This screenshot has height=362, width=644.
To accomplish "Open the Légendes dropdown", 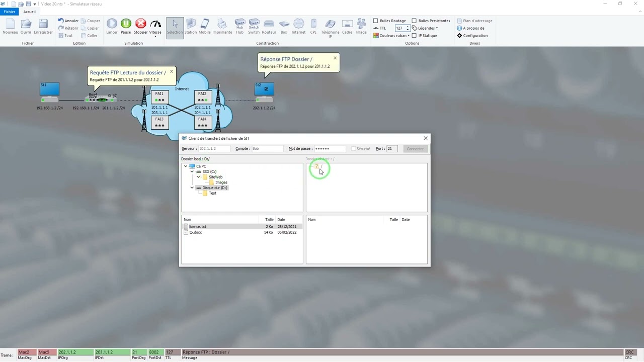I will click(425, 28).
